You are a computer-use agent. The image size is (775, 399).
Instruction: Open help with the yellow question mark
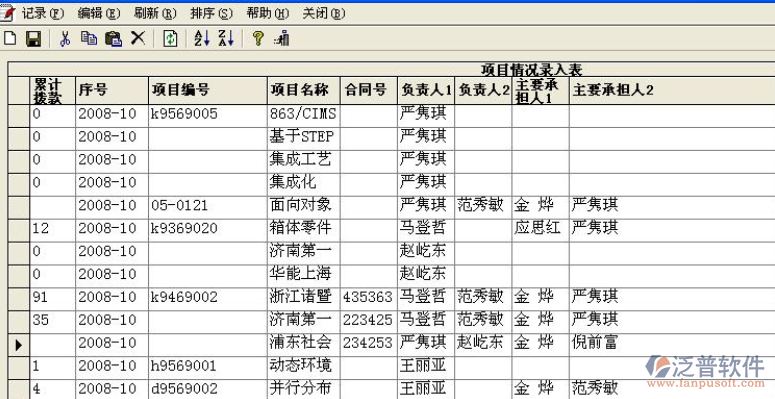pos(258,38)
